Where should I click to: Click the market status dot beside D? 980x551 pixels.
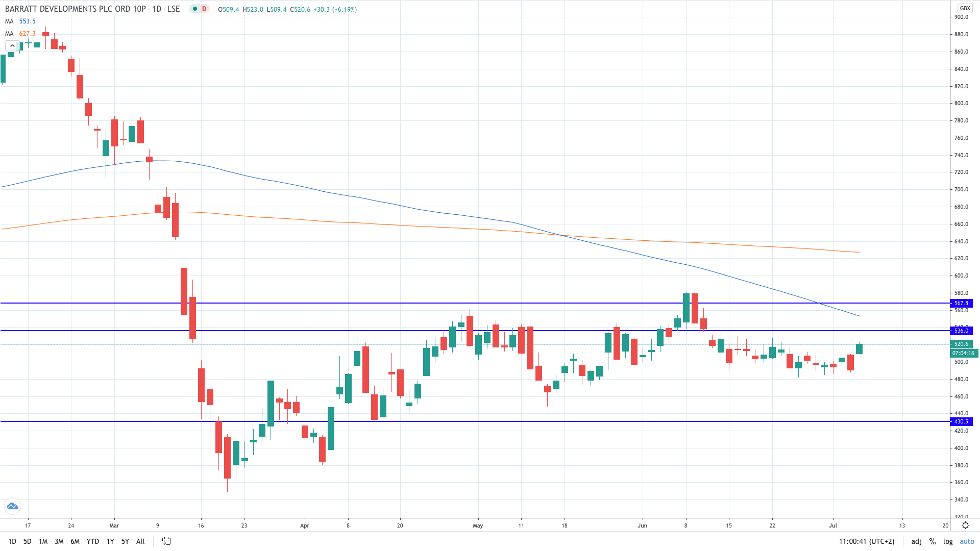point(195,9)
